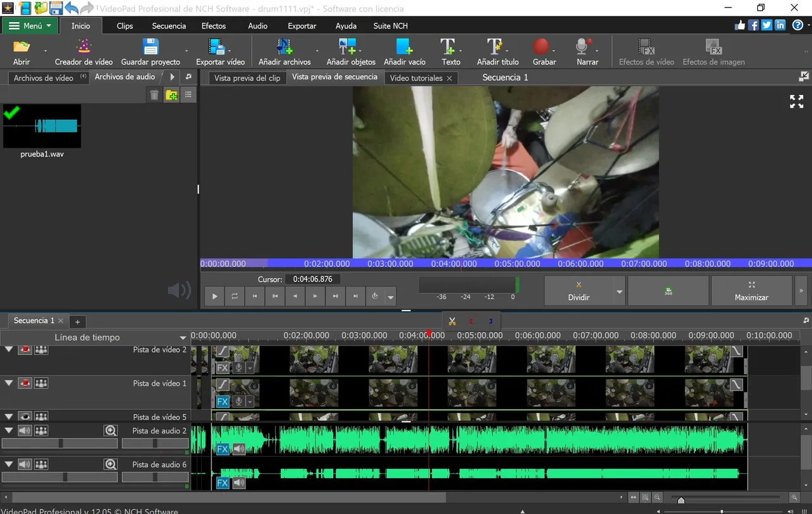Add new sequence tab with plus

coord(77,321)
